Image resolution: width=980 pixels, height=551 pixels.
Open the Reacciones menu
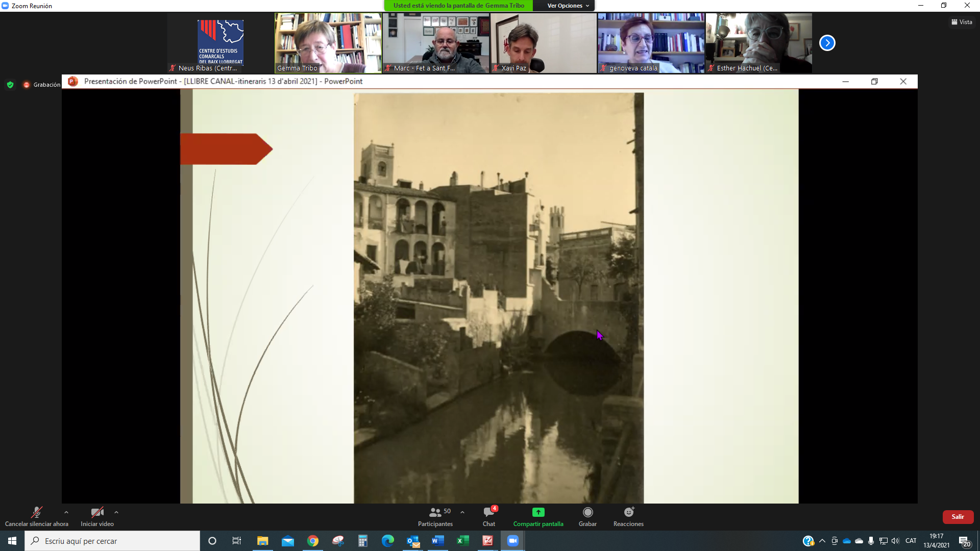[x=628, y=516]
